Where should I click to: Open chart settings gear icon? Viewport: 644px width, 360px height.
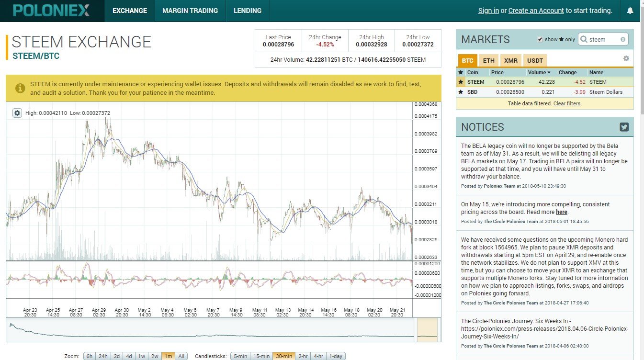pyautogui.click(x=17, y=113)
